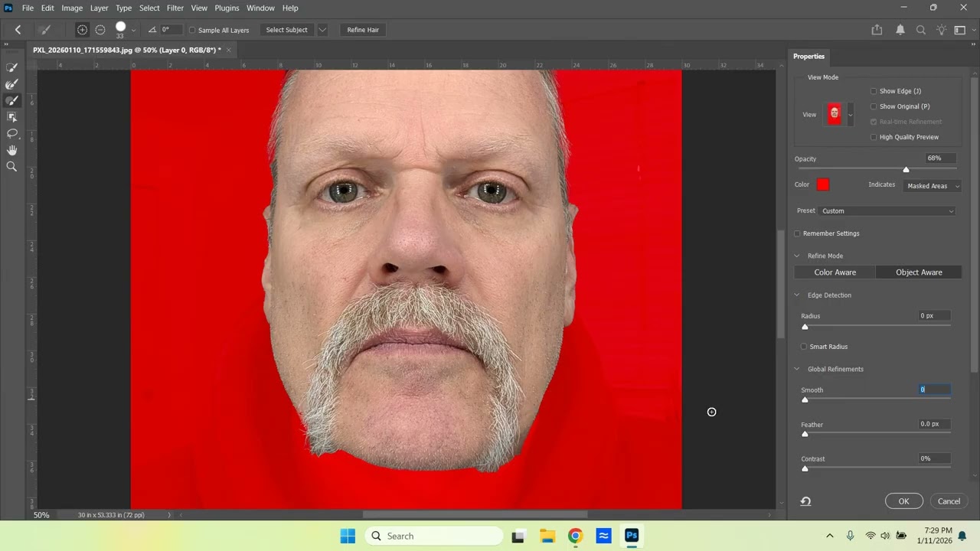Switch Refine Mode to Object Aware

coord(919,272)
